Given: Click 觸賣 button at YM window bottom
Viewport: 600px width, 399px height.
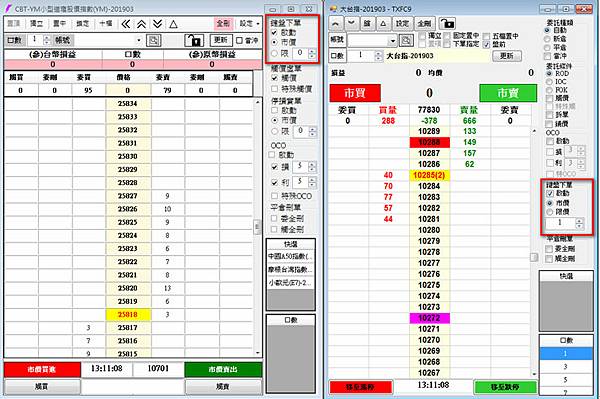Looking at the screenshot, I should pos(223,386).
